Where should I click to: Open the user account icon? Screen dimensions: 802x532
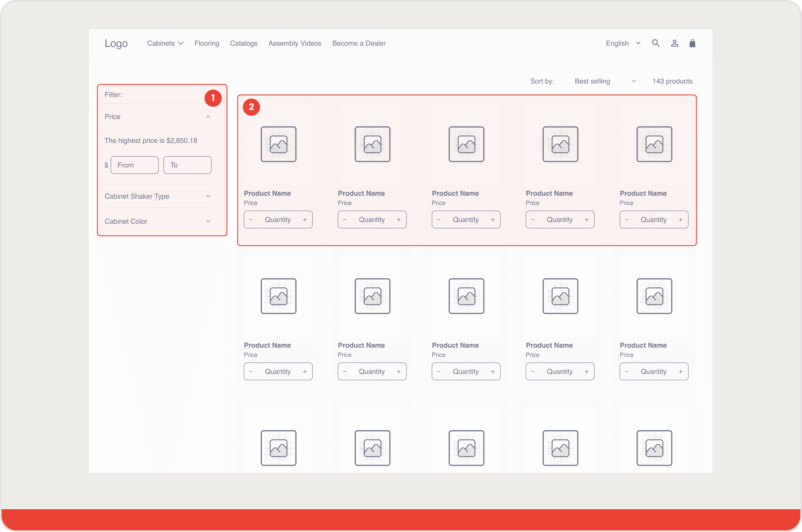pyautogui.click(x=674, y=43)
